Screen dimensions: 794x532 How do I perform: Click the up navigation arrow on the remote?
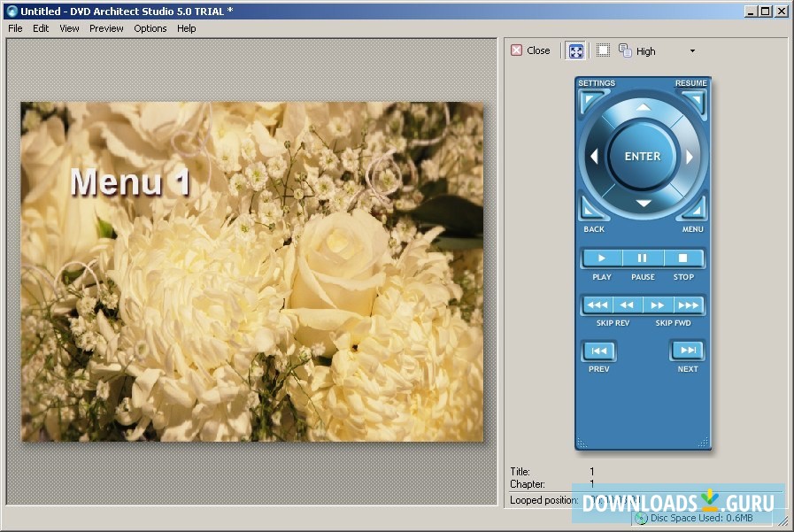pos(642,108)
